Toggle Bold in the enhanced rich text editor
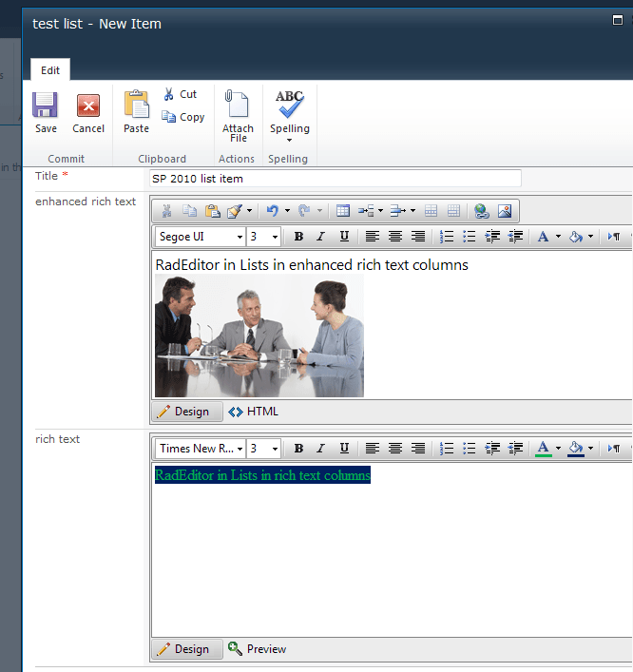The image size is (633, 672). pos(298,237)
